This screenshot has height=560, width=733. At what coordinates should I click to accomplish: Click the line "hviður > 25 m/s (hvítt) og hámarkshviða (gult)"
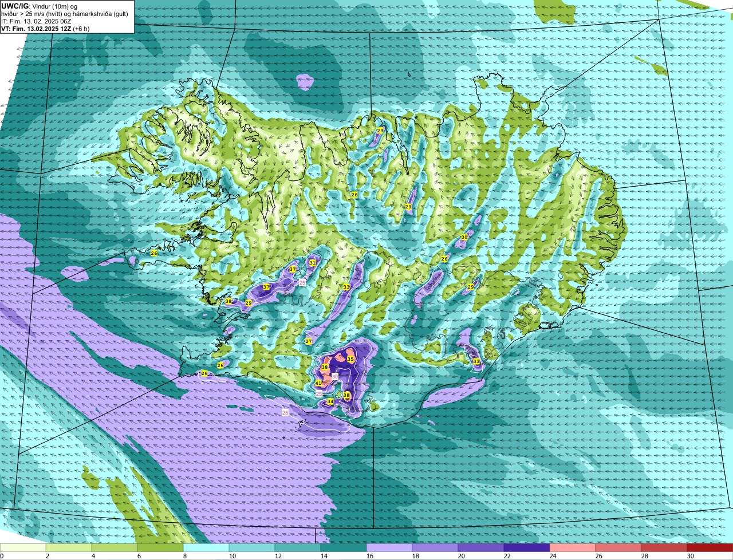click(65, 13)
